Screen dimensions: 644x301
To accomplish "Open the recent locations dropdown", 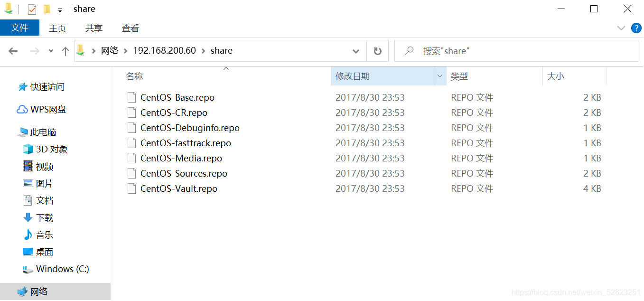I will point(51,51).
